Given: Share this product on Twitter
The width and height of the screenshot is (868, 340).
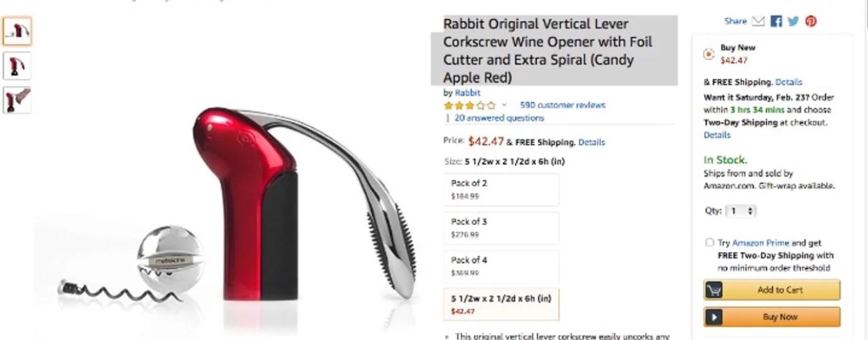Looking at the screenshot, I should tap(793, 22).
